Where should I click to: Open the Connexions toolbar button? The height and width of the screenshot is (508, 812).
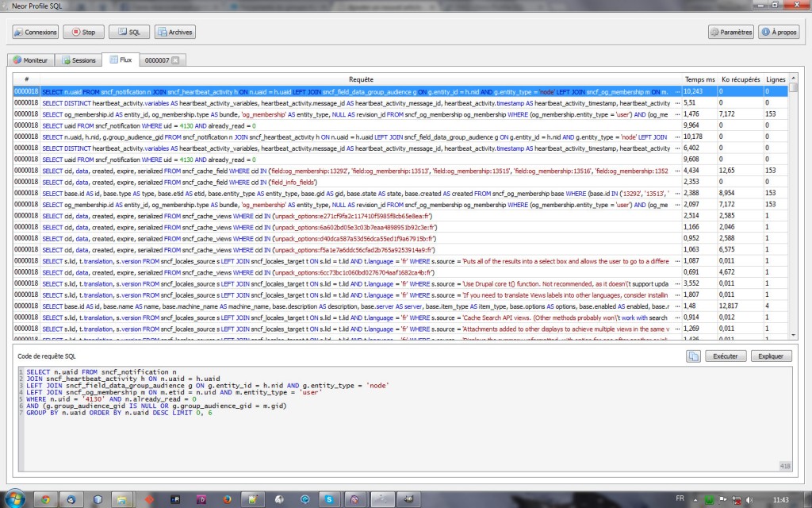coord(35,33)
